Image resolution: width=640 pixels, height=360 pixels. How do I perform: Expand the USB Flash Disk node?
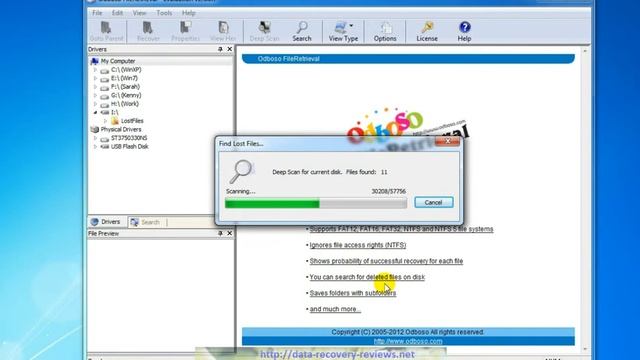pos(96,147)
